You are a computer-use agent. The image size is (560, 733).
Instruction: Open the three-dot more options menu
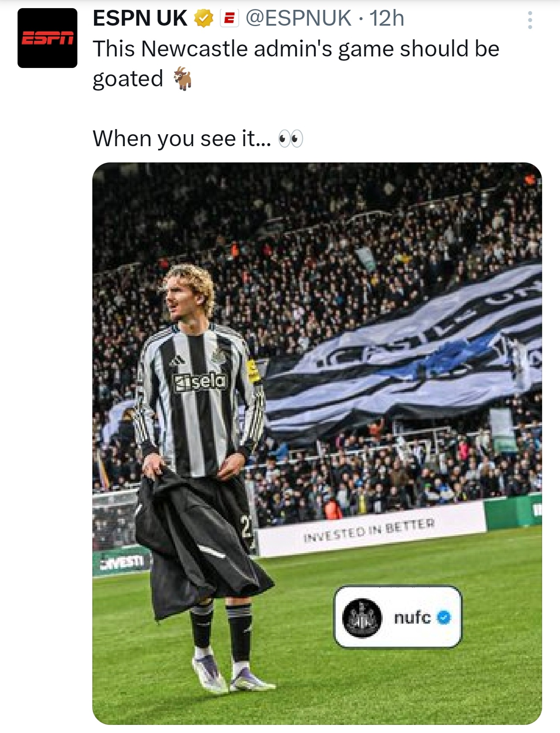(x=530, y=20)
